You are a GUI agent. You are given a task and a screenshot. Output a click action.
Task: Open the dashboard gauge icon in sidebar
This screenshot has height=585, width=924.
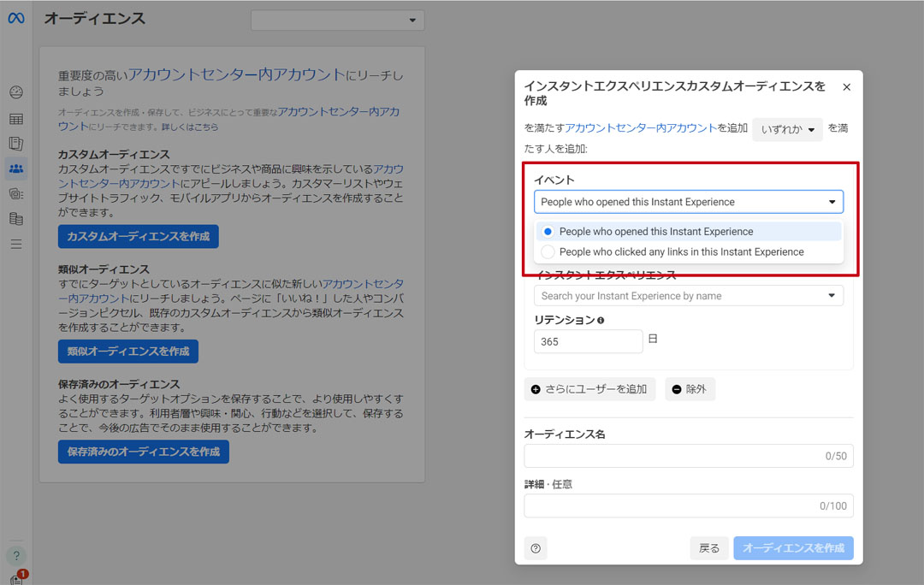click(x=16, y=92)
